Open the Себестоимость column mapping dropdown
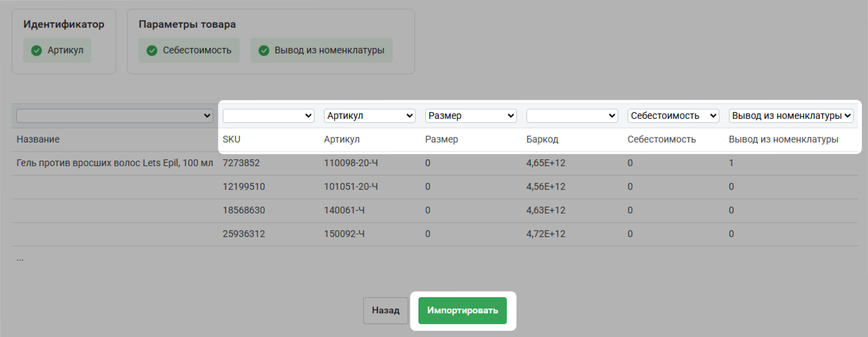Viewport: 868px width, 337px height. (673, 116)
